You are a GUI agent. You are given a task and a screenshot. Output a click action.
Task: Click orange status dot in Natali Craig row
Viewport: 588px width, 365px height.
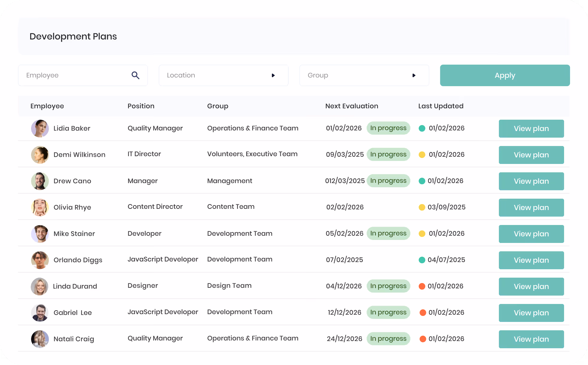[423, 339]
